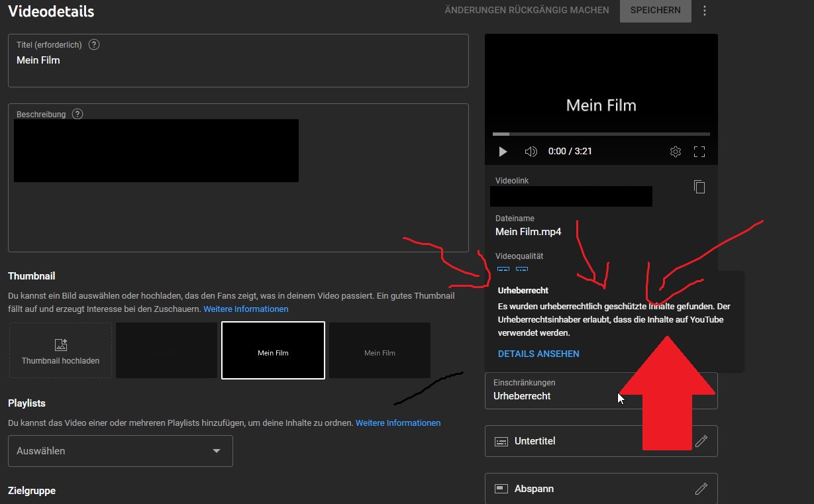Select the rightmost grey Mein Film thumbnail
Image resolution: width=814 pixels, height=504 pixels.
point(380,351)
